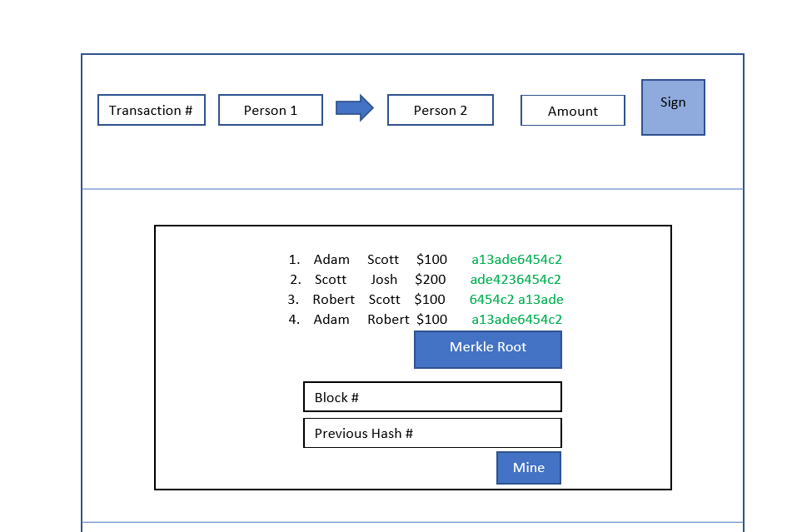Select the Transaction # field
The image size is (792, 532).
point(151,109)
